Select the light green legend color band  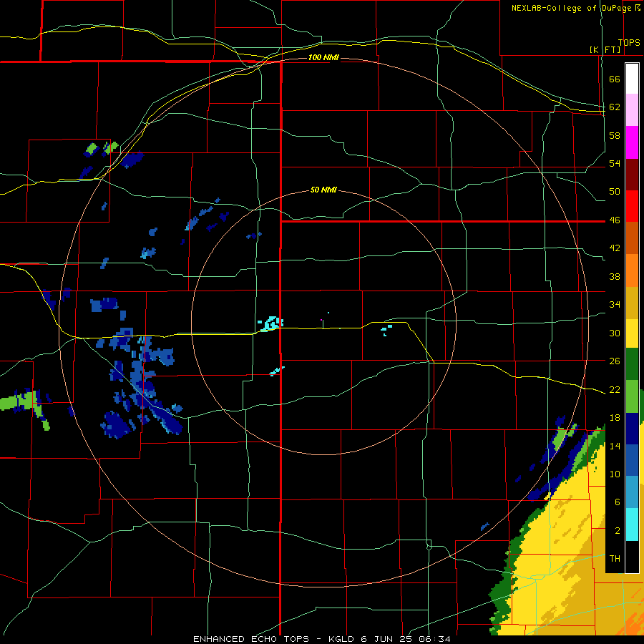[632, 396]
